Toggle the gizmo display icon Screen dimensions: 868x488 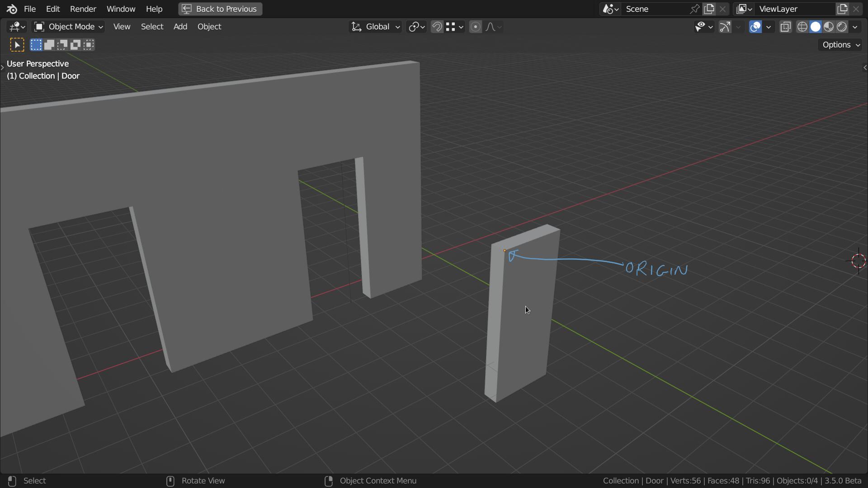pyautogui.click(x=724, y=27)
